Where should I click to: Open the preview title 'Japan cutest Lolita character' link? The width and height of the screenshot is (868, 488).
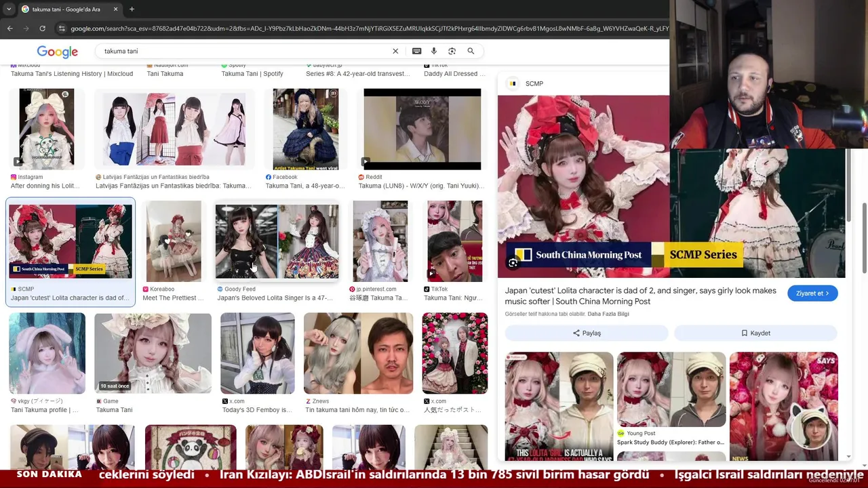tap(640, 296)
